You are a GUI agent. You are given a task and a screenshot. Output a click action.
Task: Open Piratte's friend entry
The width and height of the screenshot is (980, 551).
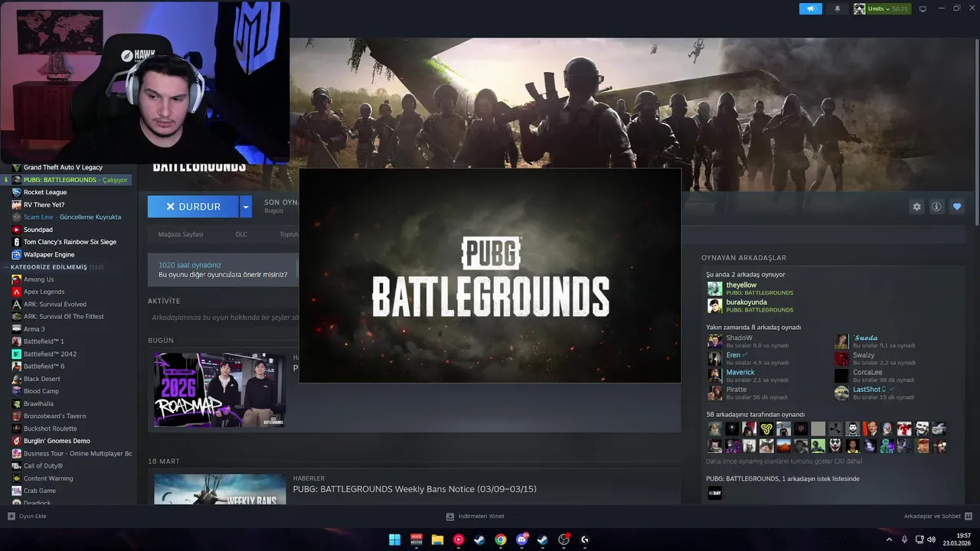[748, 393]
